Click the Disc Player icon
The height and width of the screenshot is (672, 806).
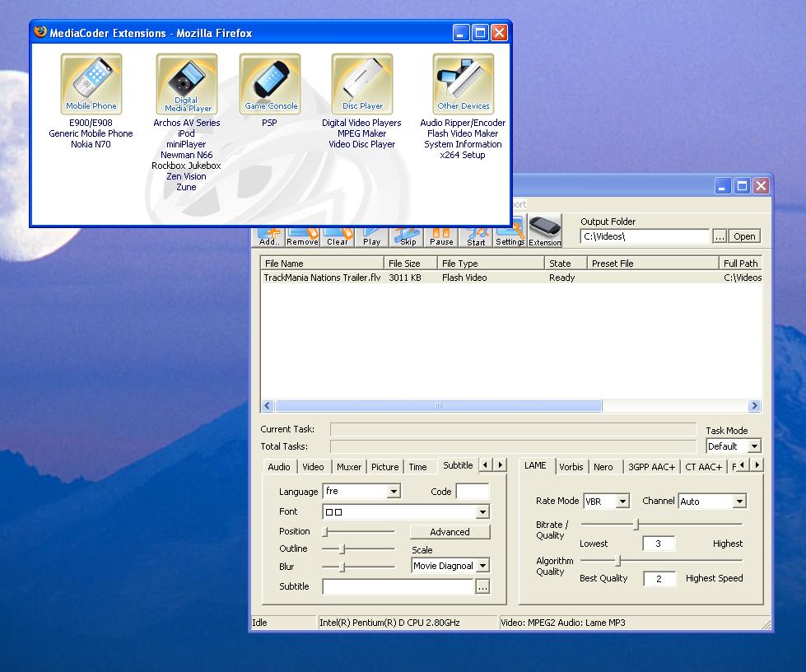pos(362,84)
